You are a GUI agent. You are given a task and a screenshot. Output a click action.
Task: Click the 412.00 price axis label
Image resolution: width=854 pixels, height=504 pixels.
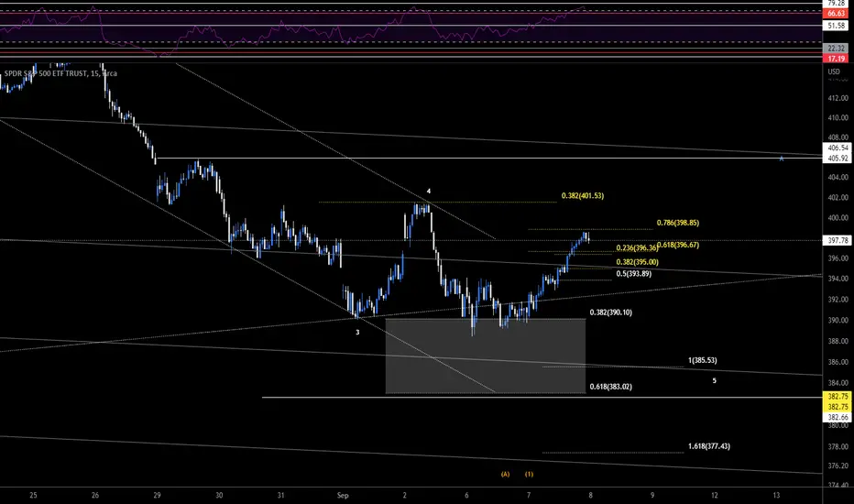point(838,98)
